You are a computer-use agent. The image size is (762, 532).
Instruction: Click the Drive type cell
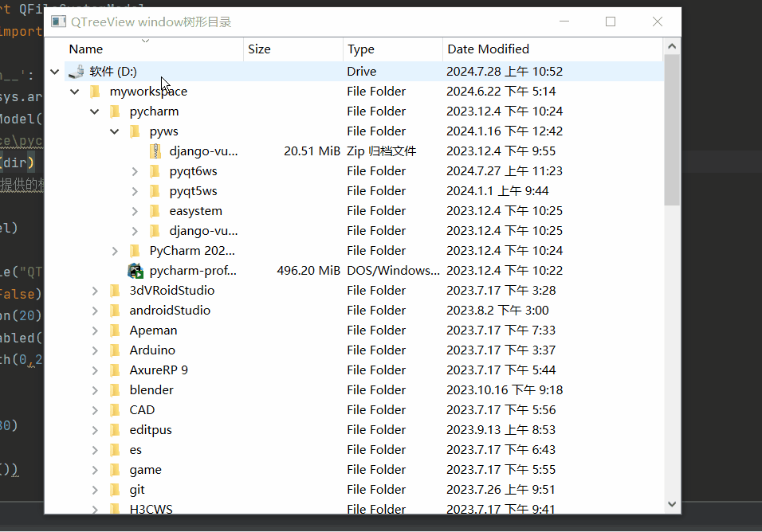[x=362, y=72]
